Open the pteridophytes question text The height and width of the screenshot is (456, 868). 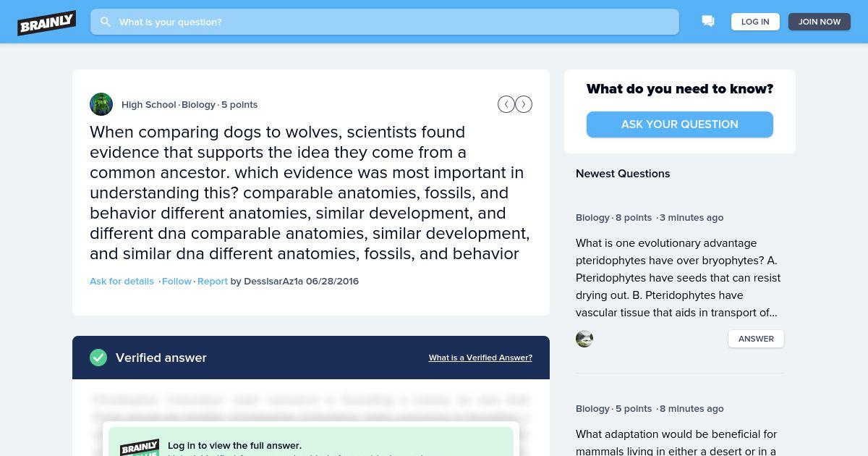pos(678,278)
